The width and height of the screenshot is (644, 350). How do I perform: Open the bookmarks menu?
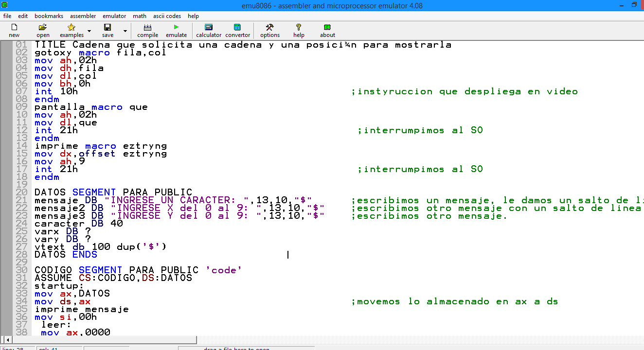[x=49, y=16]
